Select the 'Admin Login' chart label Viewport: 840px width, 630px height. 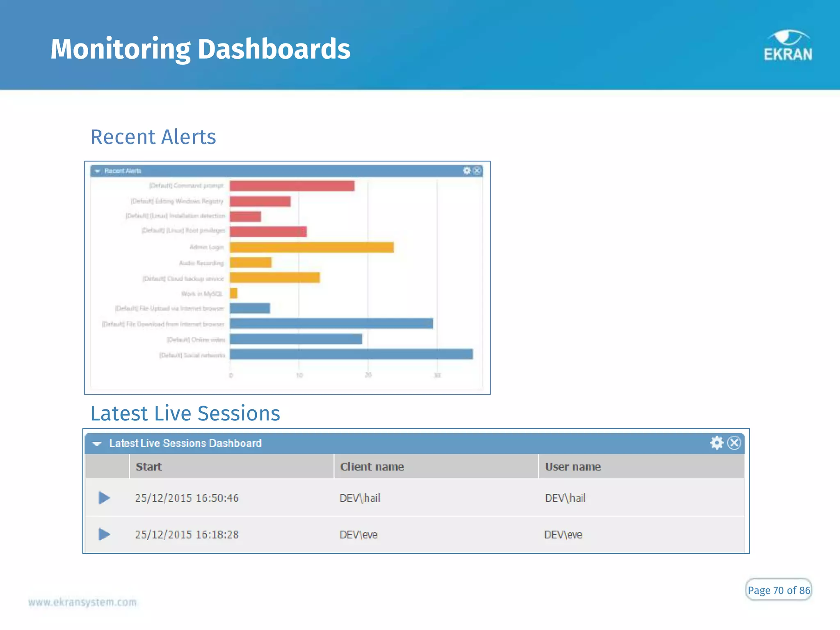pos(207,247)
